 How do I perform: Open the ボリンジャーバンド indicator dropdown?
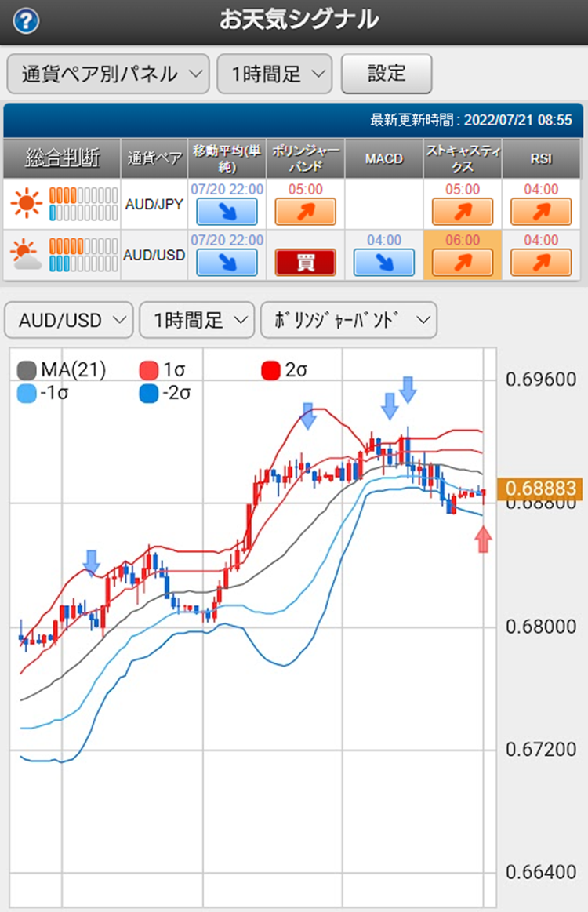click(x=349, y=320)
